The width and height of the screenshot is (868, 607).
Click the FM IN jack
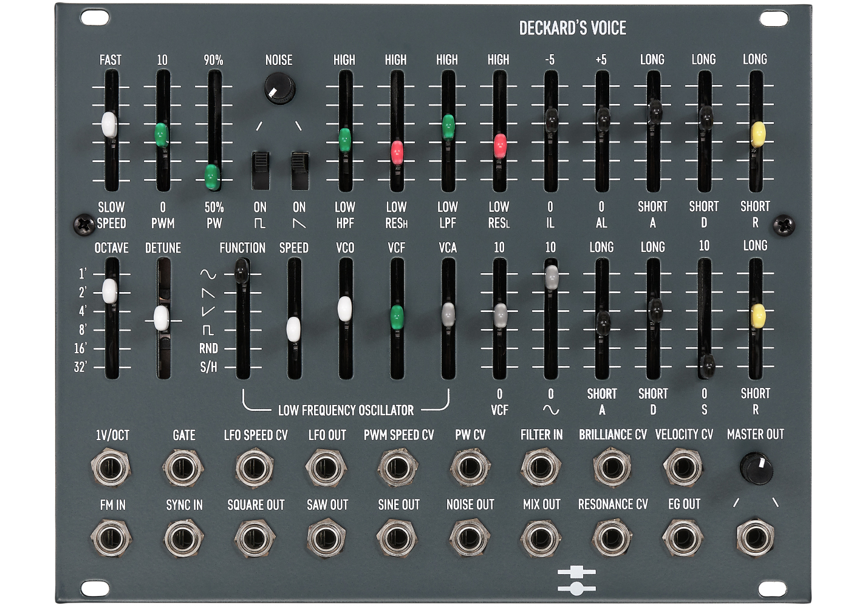point(111,538)
